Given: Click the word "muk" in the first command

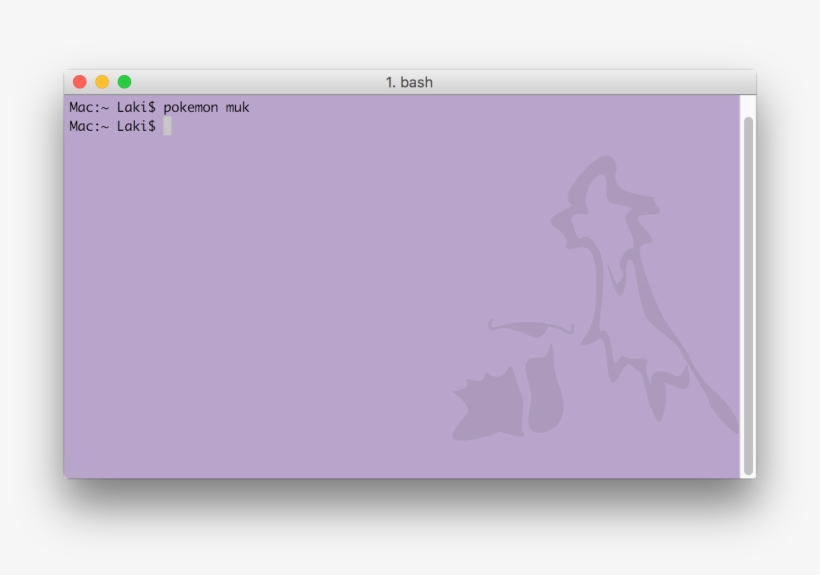Looking at the screenshot, I should [x=238, y=107].
